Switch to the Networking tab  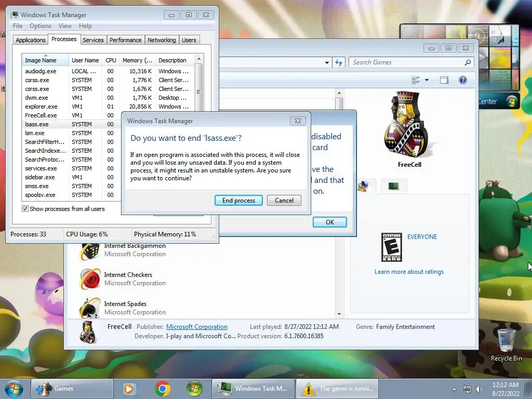pyautogui.click(x=162, y=40)
